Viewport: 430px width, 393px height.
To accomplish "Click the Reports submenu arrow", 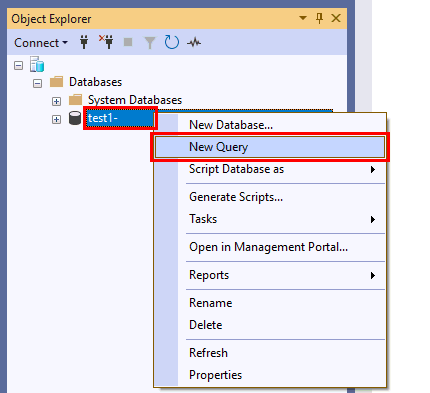I will tap(373, 275).
